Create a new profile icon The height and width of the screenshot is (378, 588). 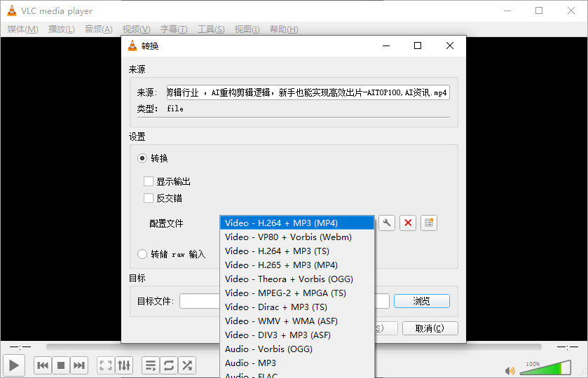429,223
